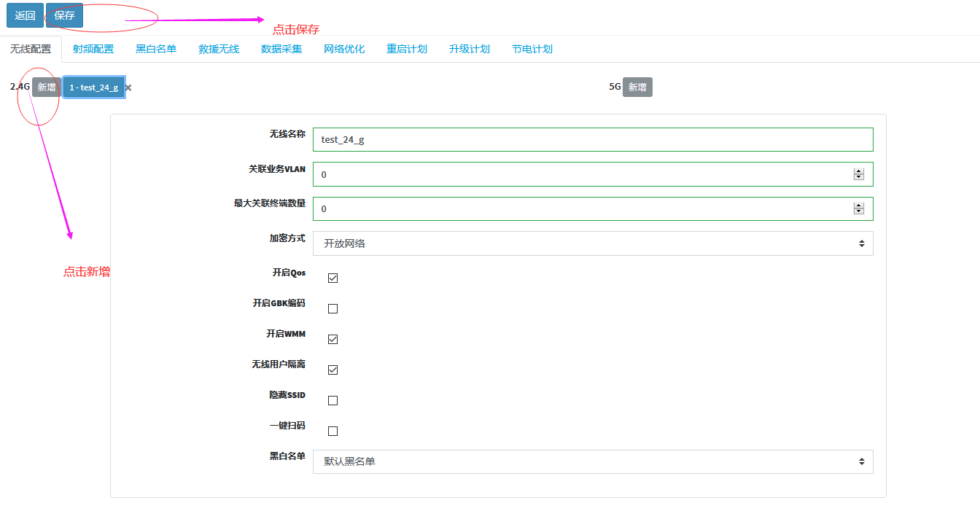This screenshot has height=519, width=980.
Task: Uncheck the 无线用户隔离 checkbox
Action: (x=333, y=370)
